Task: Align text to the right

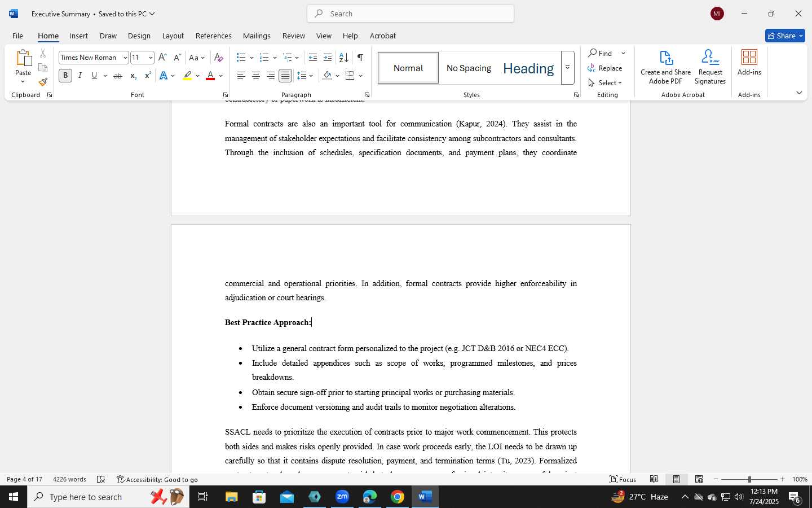Action: (271, 76)
